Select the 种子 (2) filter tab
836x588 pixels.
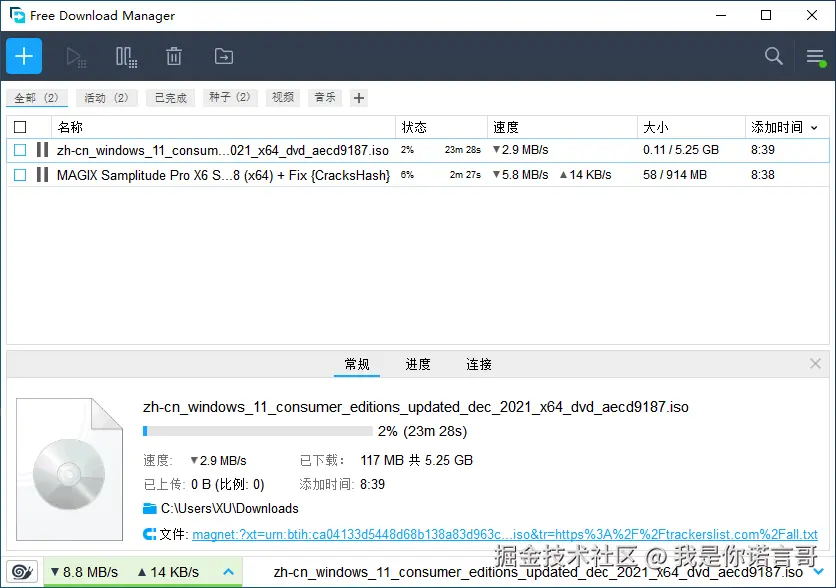(230, 98)
